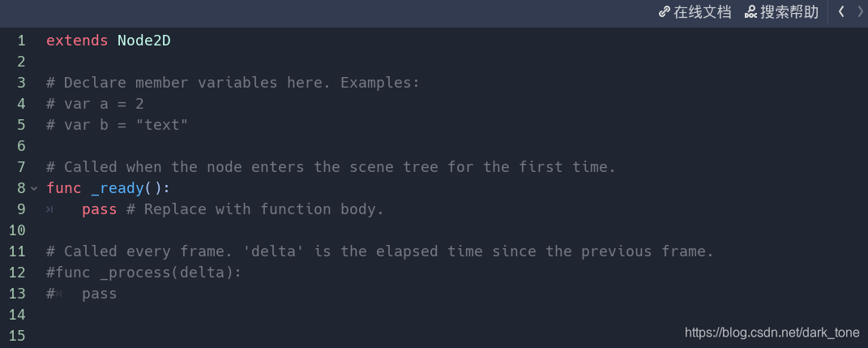Screen dimensions: 868x348
Task: Go forward with the right arrow icon
Action: [x=860, y=11]
